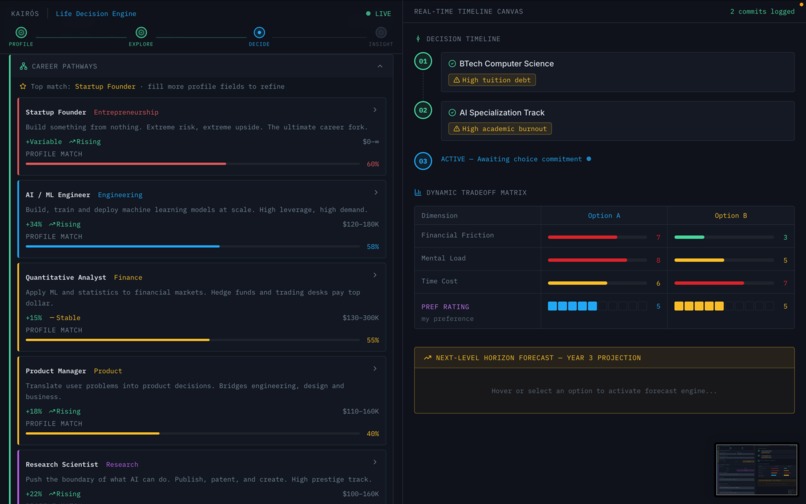Image resolution: width=806 pixels, height=504 pixels.
Task: Expand the Startup Founder card chevron
Action: (375, 110)
